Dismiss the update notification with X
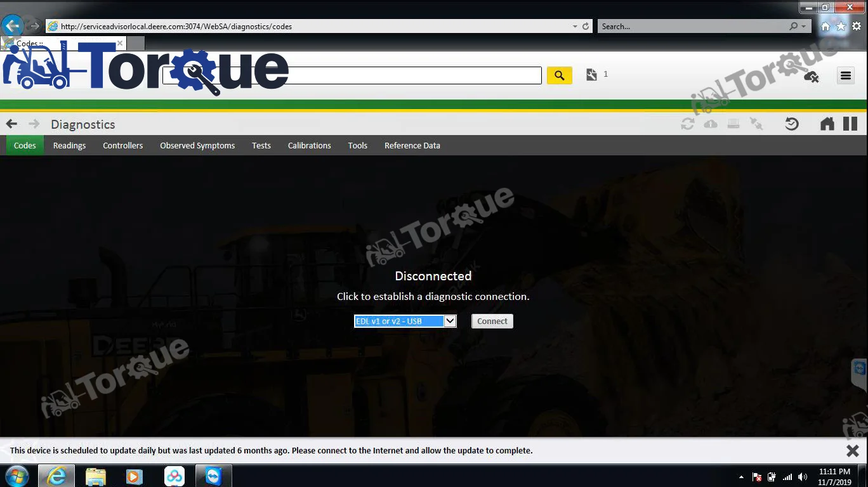The width and height of the screenshot is (868, 487). pyautogui.click(x=853, y=451)
